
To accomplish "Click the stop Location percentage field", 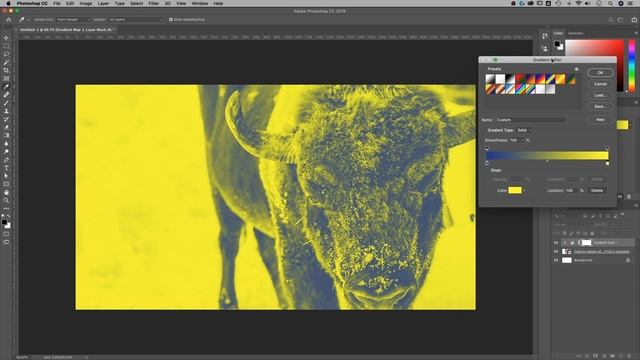I will click(x=571, y=191).
